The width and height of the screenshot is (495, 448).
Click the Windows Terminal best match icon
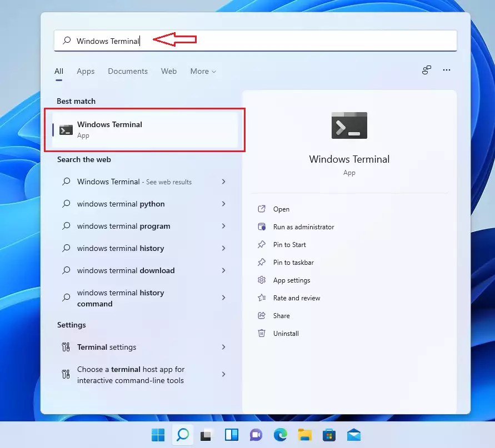(x=66, y=130)
